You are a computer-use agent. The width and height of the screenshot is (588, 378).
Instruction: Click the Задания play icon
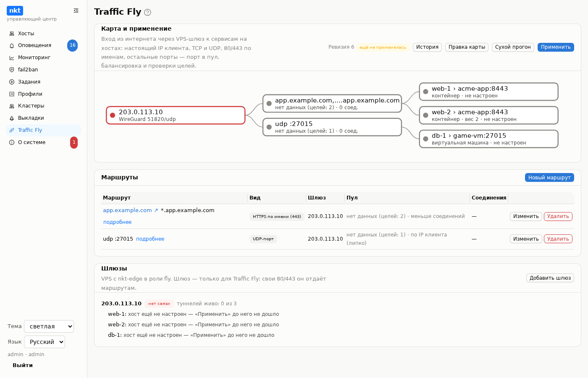(x=12, y=82)
